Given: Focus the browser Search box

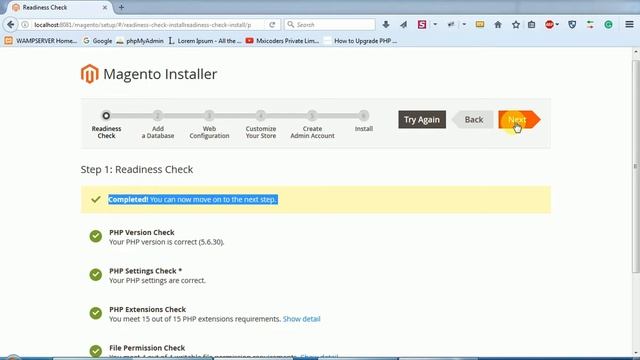Looking at the screenshot, I should pyautogui.click(x=330, y=24).
